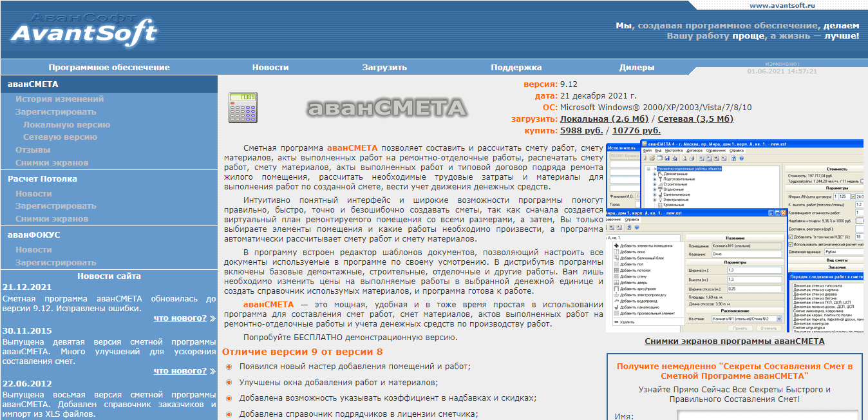This screenshot has height=420, width=868.
Task: Click аванСМЕТА link in first paragraph
Action: [x=352, y=148]
